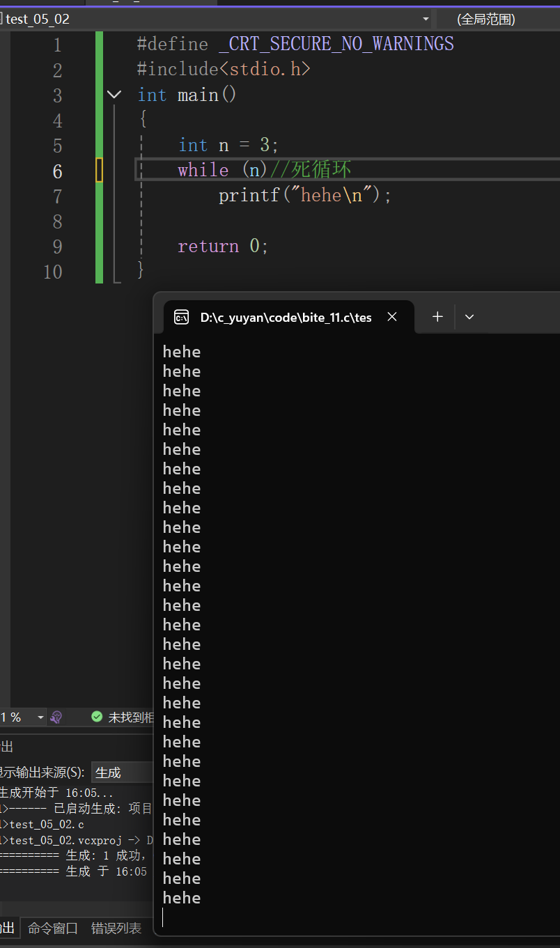Image resolution: width=560 pixels, height=948 pixels.
Task: Open the terminal profiles dropdown chevron
Action: tap(469, 317)
